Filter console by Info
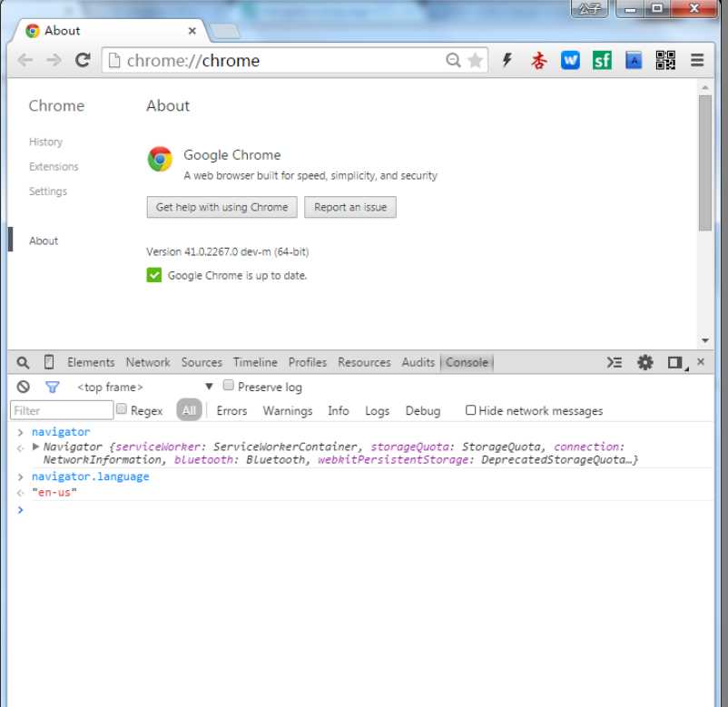 [338, 411]
